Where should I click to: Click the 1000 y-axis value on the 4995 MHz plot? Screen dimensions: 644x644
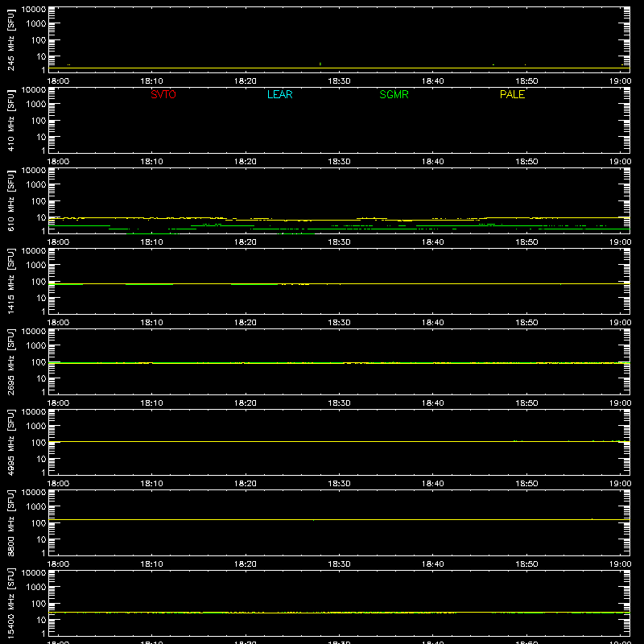coord(36,427)
